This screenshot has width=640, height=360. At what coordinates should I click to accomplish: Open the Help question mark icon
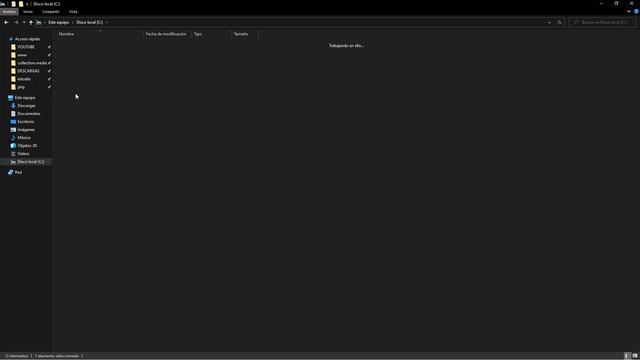pyautogui.click(x=636, y=11)
